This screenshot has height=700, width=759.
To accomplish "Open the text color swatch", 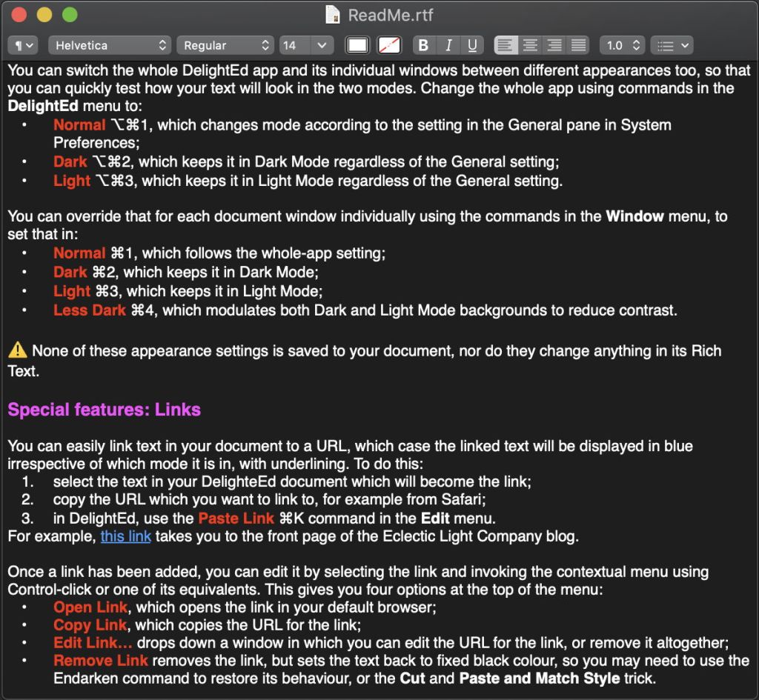I will 358,45.
